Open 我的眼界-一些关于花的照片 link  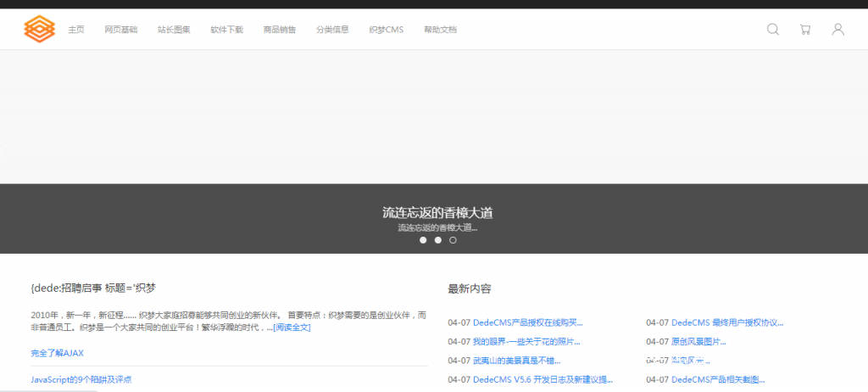(x=526, y=342)
